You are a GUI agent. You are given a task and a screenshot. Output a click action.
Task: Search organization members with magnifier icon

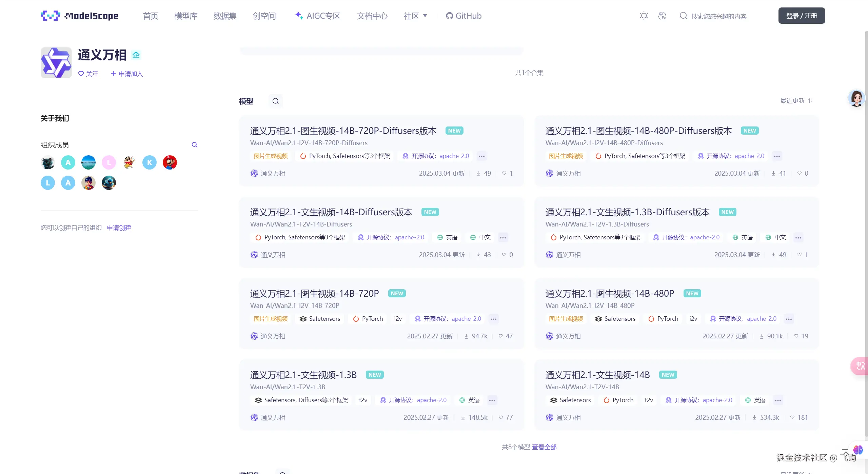click(194, 145)
